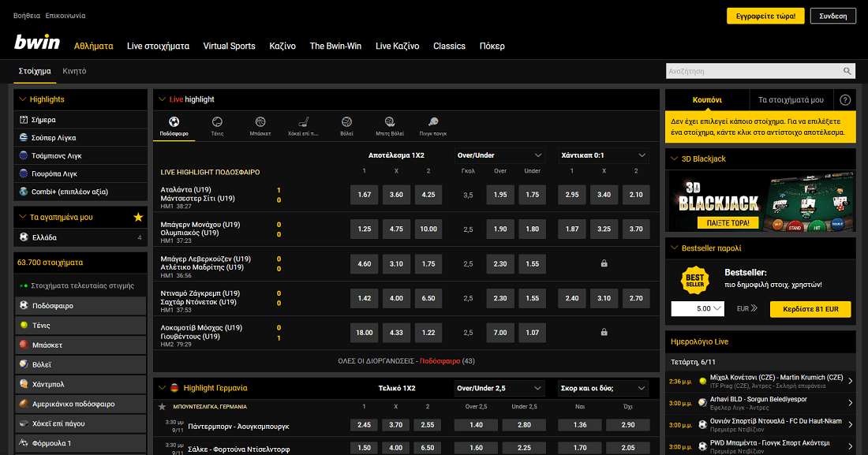Collapse the Live highlight panel
The image size is (868, 455).
(x=163, y=99)
